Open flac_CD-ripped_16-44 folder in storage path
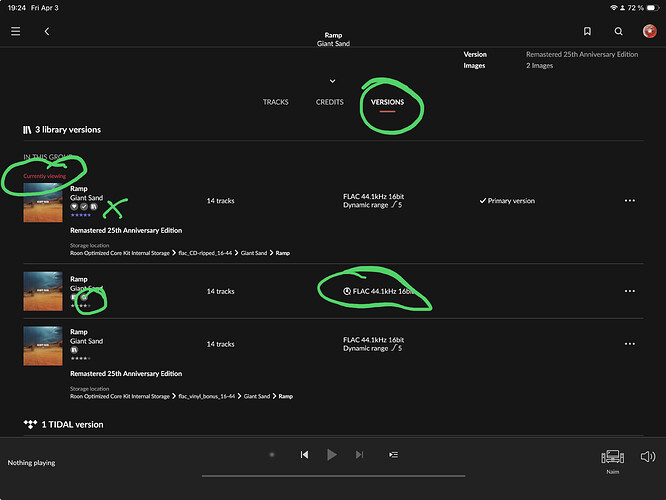Screen dimensions: 666x500 pos(205,253)
